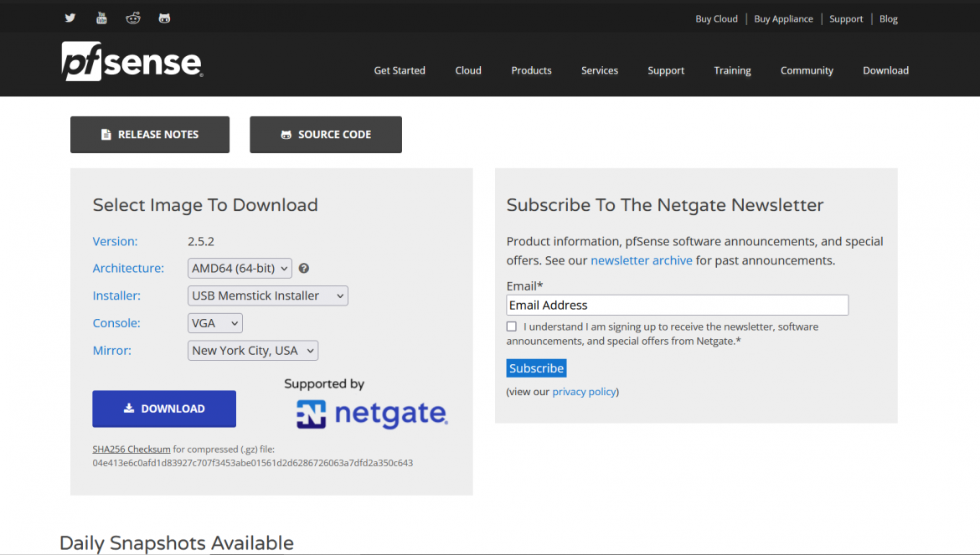Open the Training menu

point(733,70)
